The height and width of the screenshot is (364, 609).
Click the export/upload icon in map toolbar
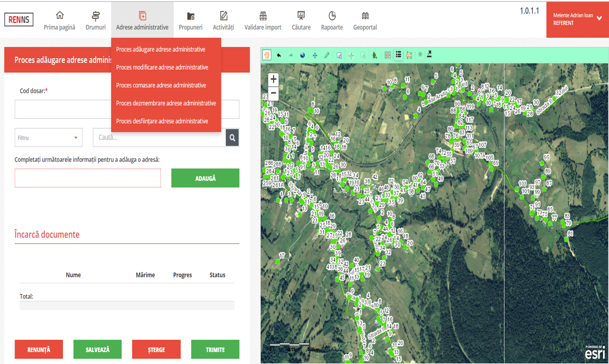pos(429,54)
